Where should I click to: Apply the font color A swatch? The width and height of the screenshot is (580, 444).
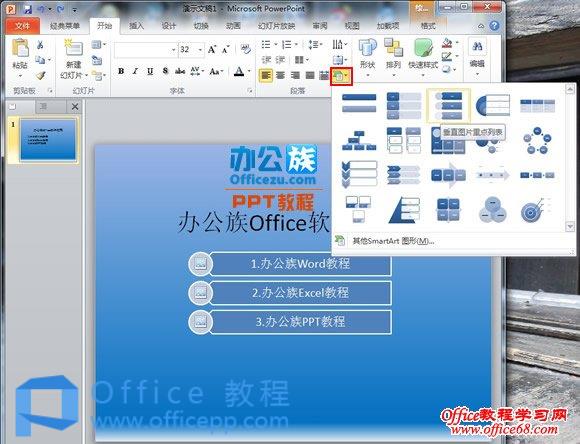tap(239, 71)
